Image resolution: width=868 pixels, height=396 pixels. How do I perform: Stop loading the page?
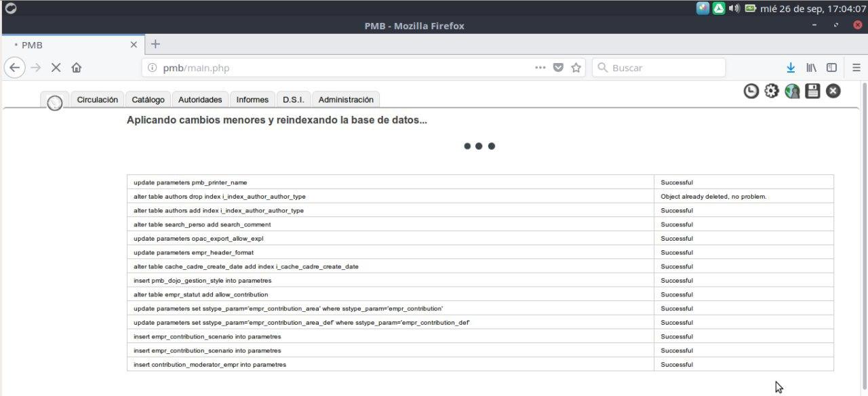pos(56,68)
